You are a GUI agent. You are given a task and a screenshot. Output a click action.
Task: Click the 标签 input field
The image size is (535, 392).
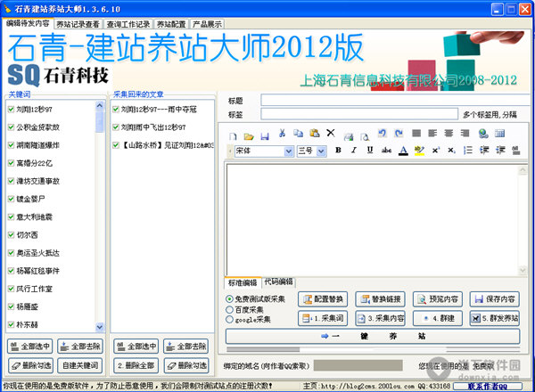[x=359, y=114]
